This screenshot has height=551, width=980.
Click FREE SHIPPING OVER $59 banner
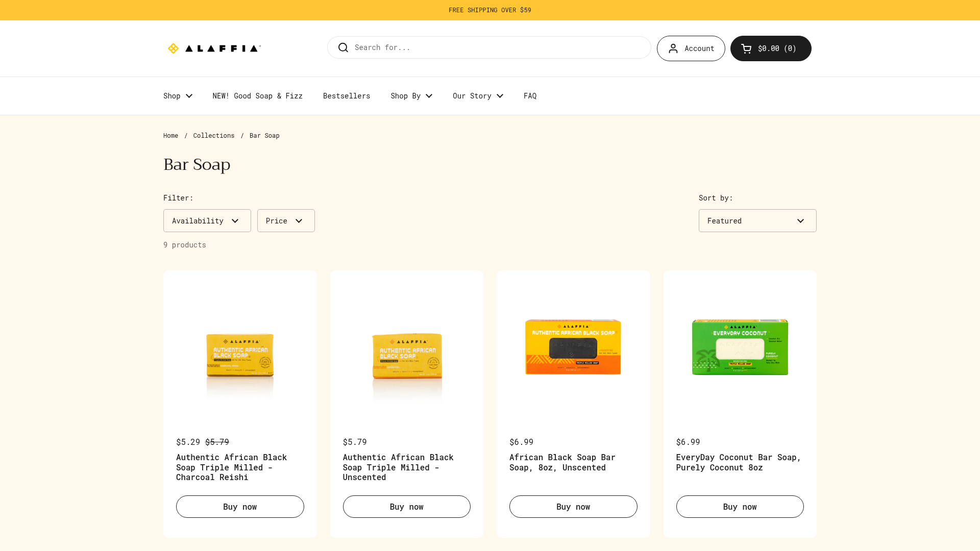click(x=490, y=10)
